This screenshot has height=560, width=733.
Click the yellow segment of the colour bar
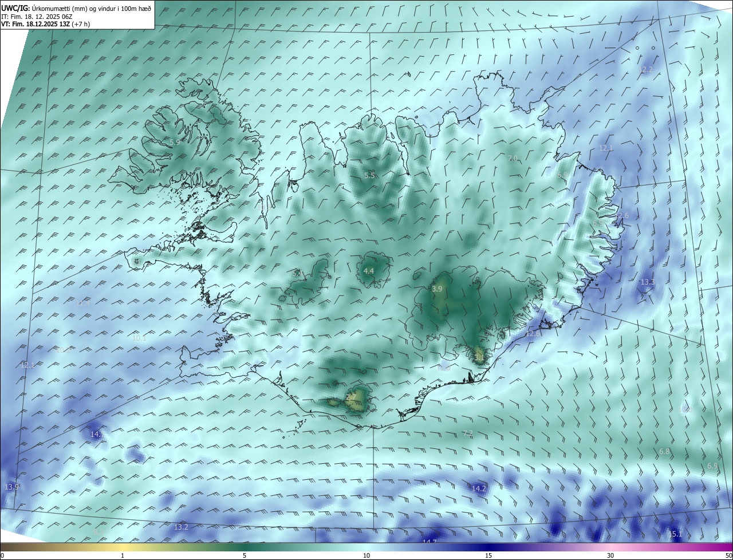(123, 547)
